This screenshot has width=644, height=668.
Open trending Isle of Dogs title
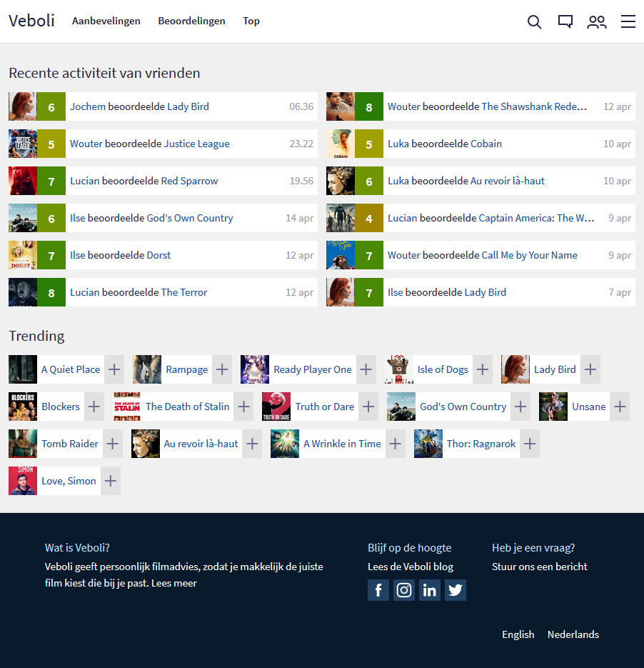(443, 369)
